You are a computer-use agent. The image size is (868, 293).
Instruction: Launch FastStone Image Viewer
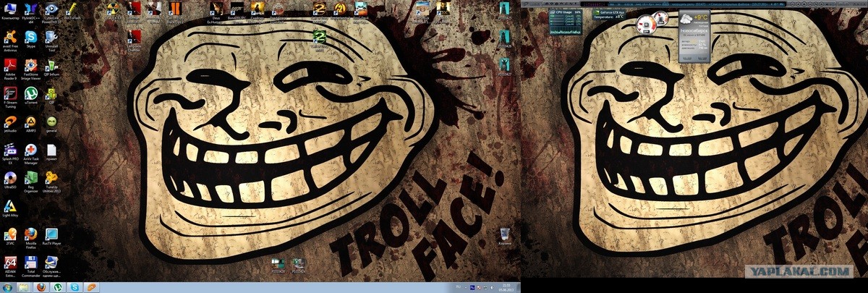[x=31, y=69]
